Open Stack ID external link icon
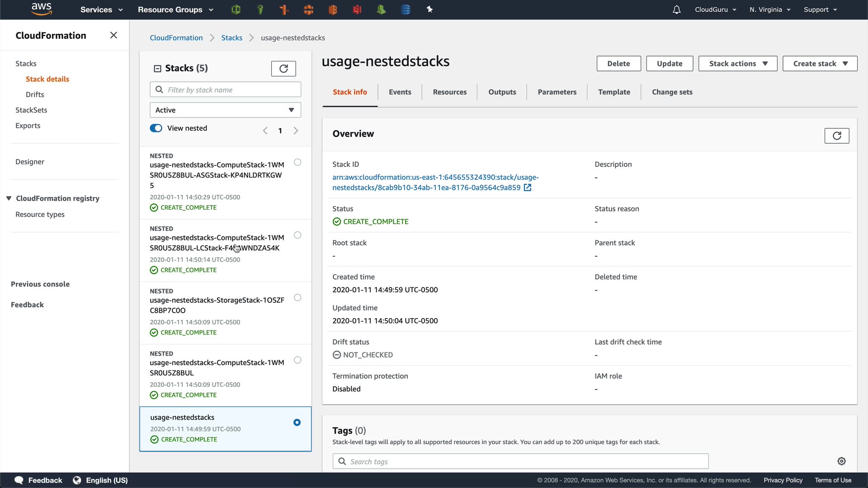This screenshot has width=868, height=488. 528,188
